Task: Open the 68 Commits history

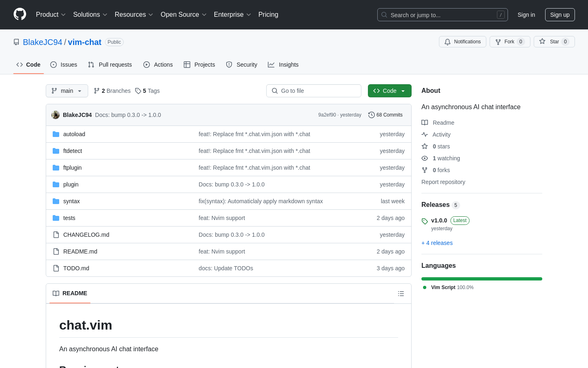Action: [385, 115]
